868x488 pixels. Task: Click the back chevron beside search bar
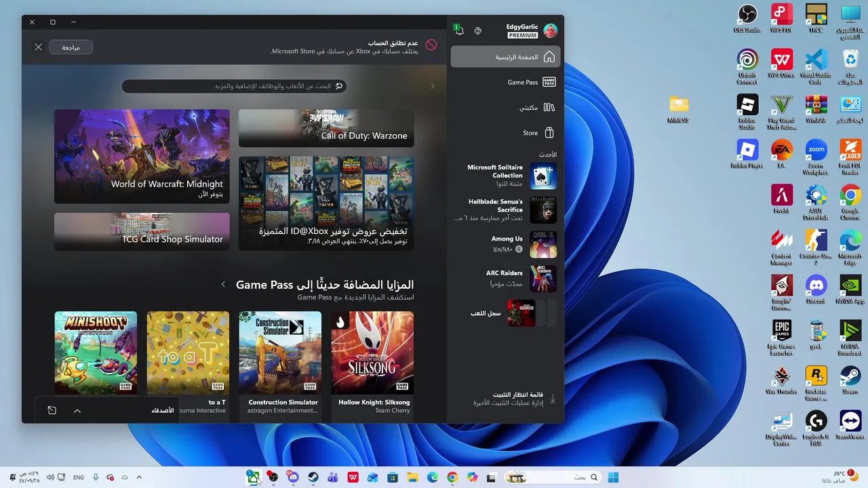pyautogui.click(x=433, y=86)
